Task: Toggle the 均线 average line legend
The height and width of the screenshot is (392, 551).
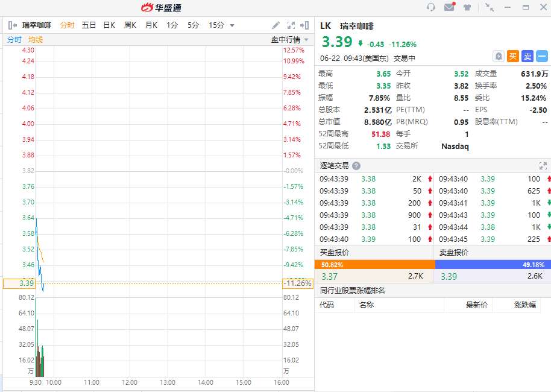Action: tap(36, 40)
